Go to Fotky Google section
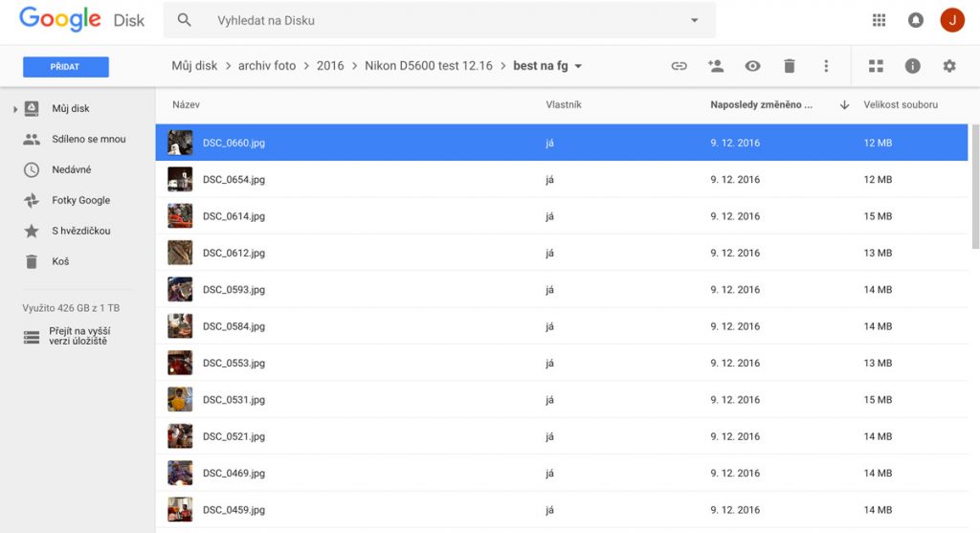 (x=80, y=200)
